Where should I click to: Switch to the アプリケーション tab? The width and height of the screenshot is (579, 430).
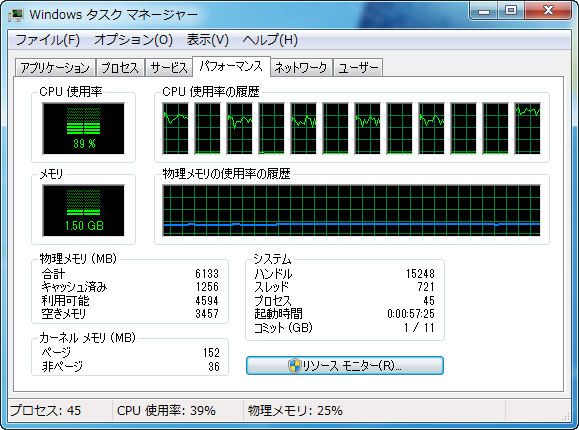click(x=55, y=68)
